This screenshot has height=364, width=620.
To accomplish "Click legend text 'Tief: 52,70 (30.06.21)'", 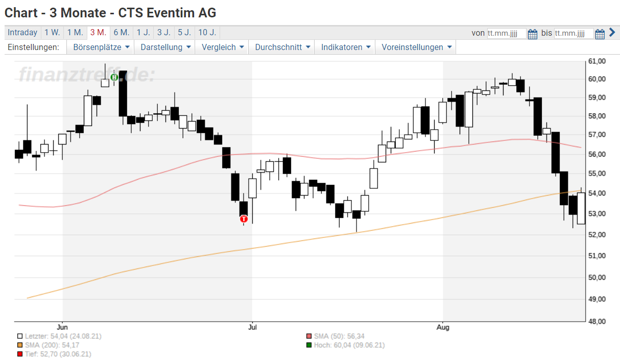I will (58, 354).
